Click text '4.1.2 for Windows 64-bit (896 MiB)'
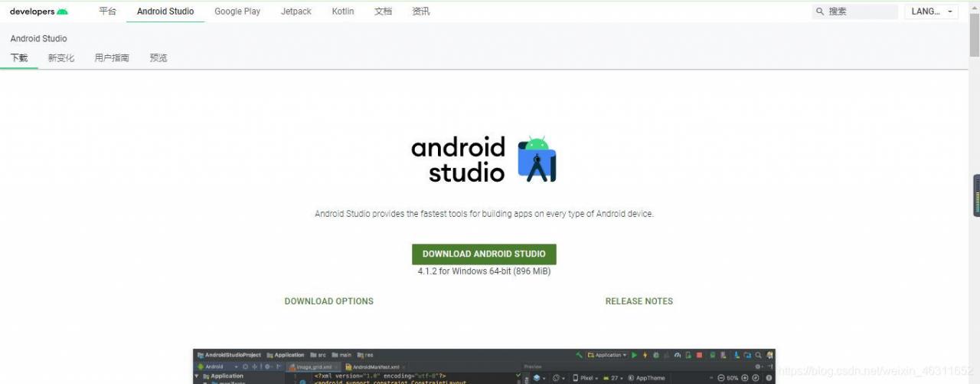This screenshot has height=384, width=980. (484, 271)
